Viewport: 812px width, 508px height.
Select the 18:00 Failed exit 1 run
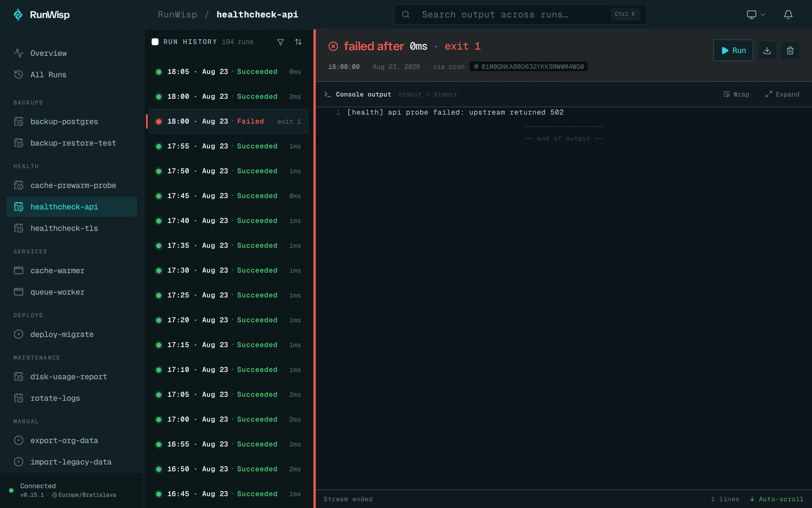(x=228, y=121)
